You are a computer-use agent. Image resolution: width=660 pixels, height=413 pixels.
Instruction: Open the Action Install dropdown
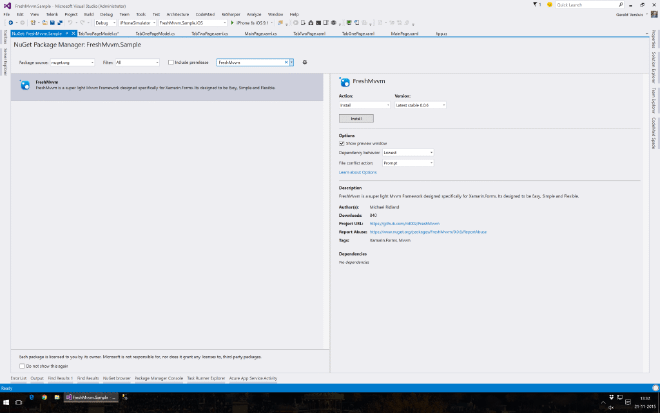coord(365,105)
